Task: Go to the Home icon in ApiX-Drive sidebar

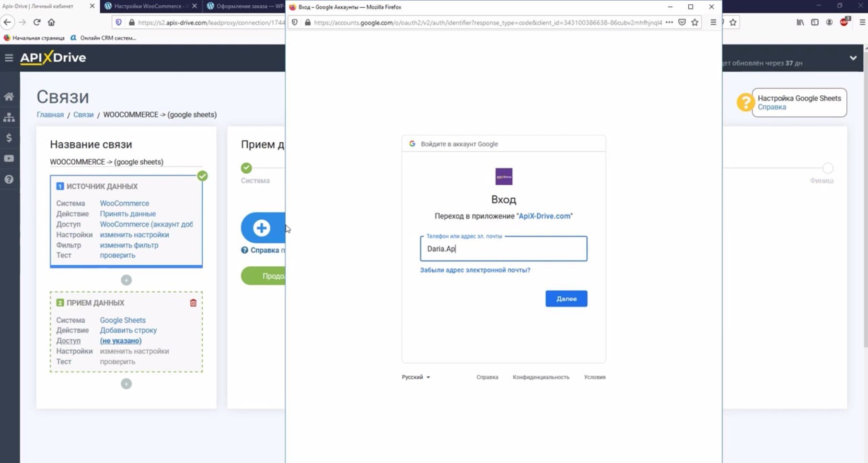Action: coord(9,97)
